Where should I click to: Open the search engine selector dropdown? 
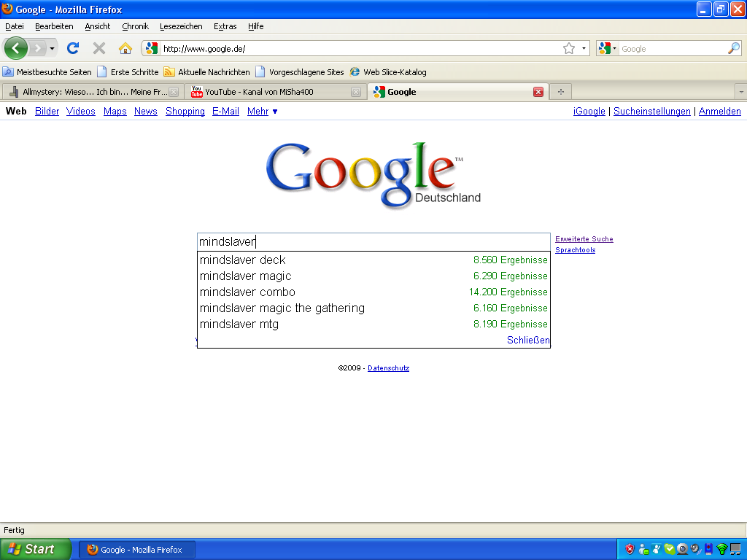coord(608,48)
